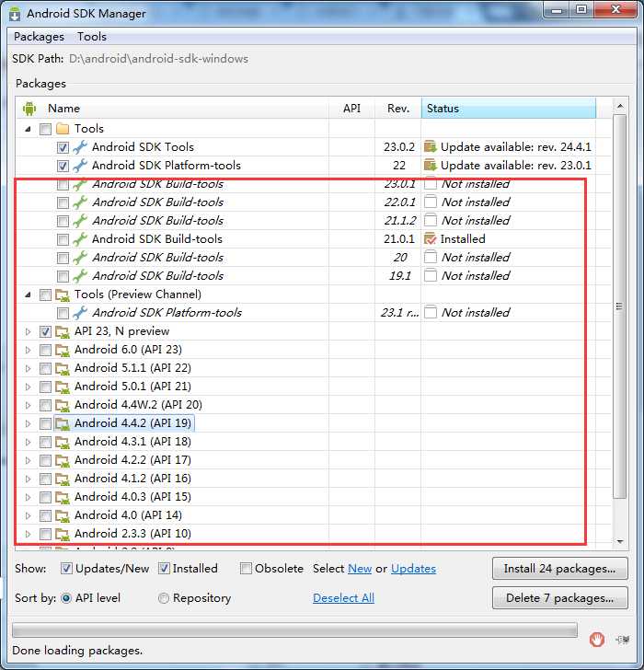Uncheck the Android SDK Platform-tools rev 22 checkbox
The height and width of the screenshot is (670, 644).
[x=63, y=166]
